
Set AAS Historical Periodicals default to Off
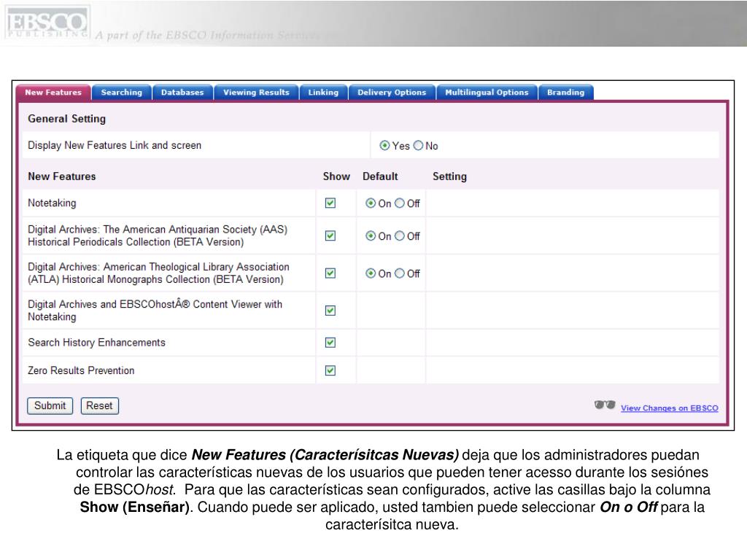click(x=400, y=236)
